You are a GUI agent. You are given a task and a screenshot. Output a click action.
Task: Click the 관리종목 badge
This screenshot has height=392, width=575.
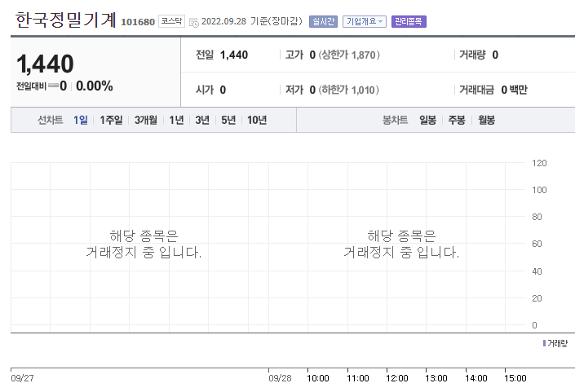click(409, 22)
